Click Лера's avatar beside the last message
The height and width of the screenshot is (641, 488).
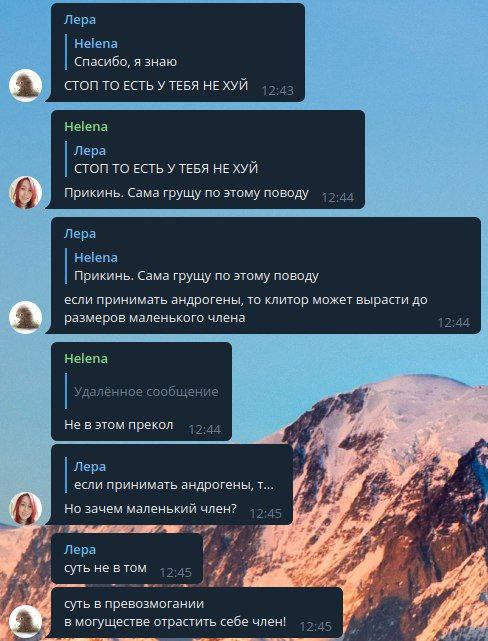click(25, 621)
